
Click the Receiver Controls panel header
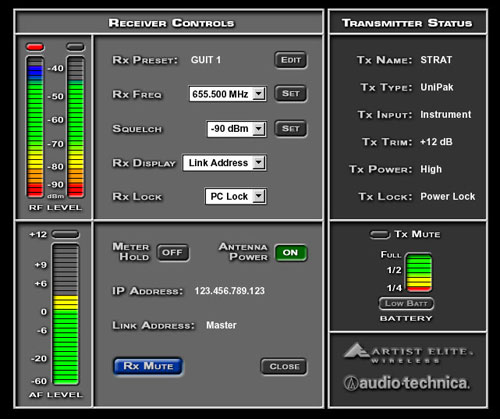(169, 23)
